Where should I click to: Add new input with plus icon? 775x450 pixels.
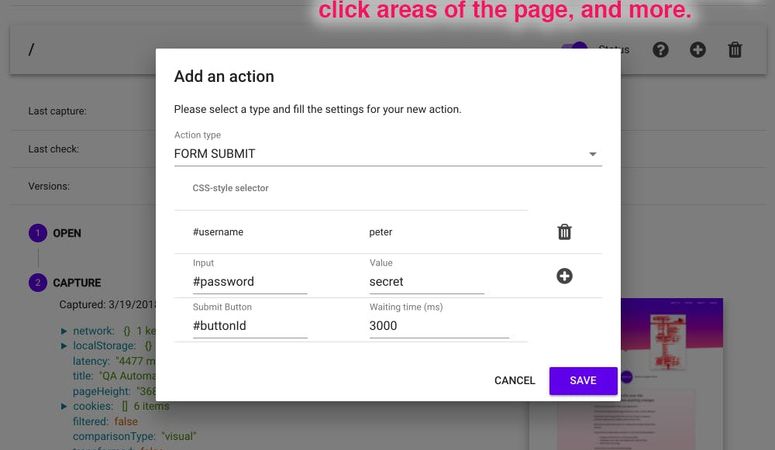[x=564, y=276]
